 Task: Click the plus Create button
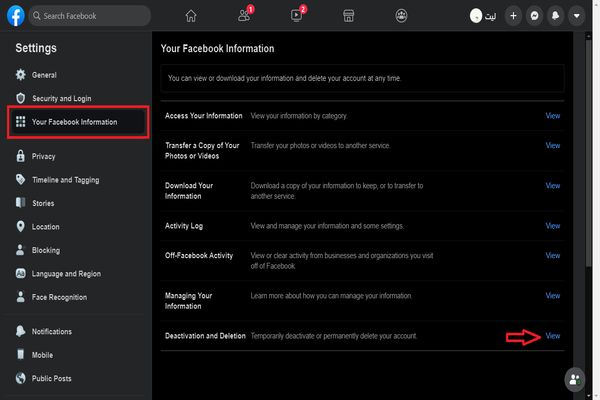pyautogui.click(x=513, y=16)
